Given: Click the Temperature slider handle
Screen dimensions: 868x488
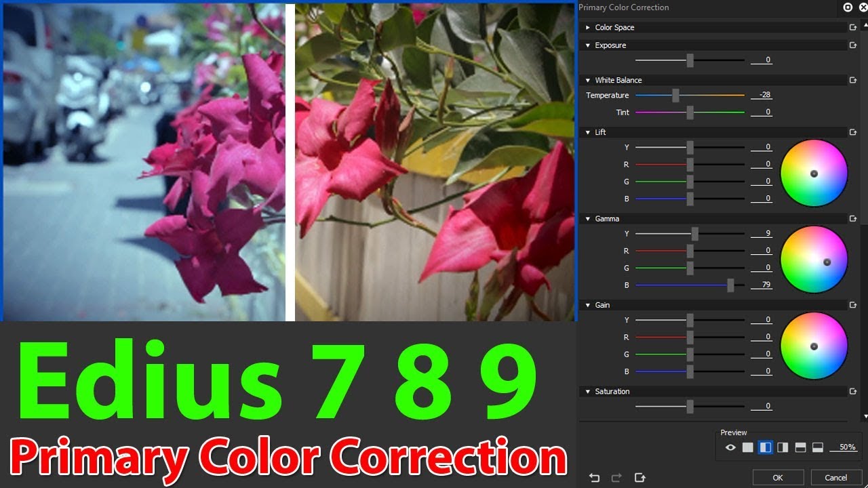Looking at the screenshot, I should [x=675, y=96].
